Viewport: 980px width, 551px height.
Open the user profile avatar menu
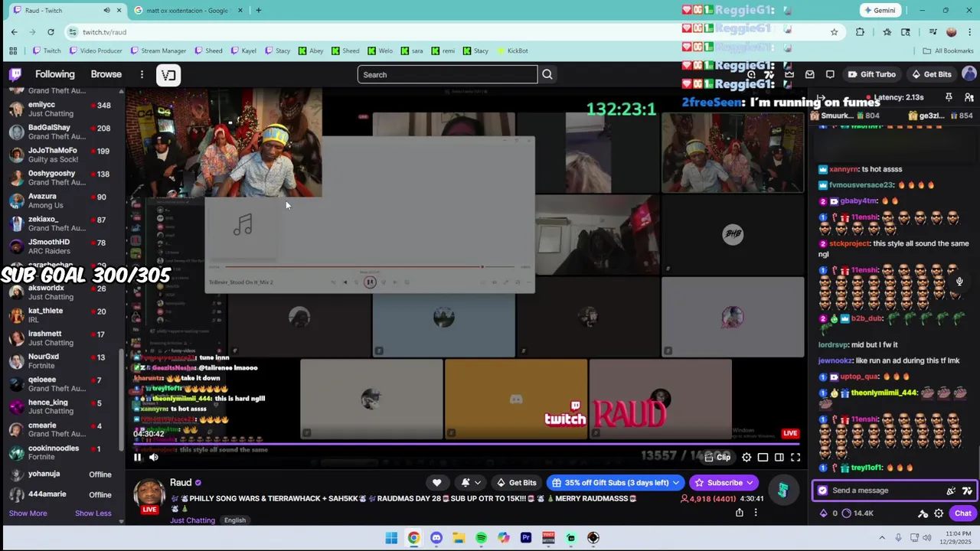coord(969,74)
